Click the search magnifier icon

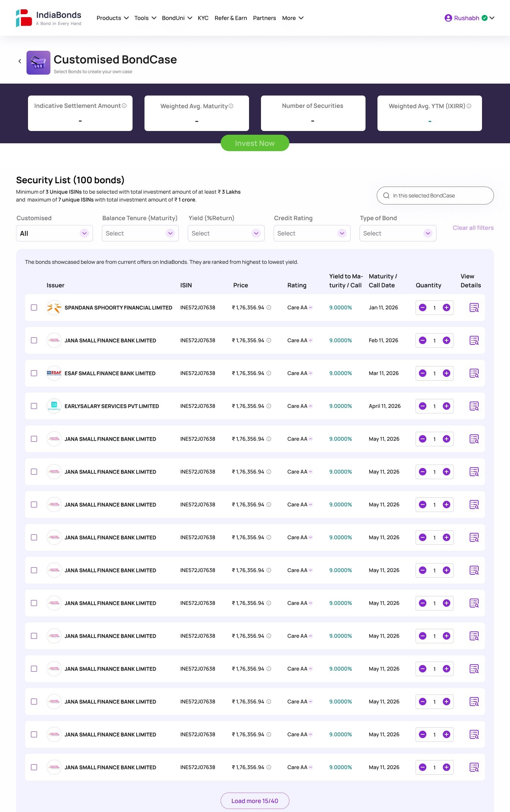[x=386, y=196]
